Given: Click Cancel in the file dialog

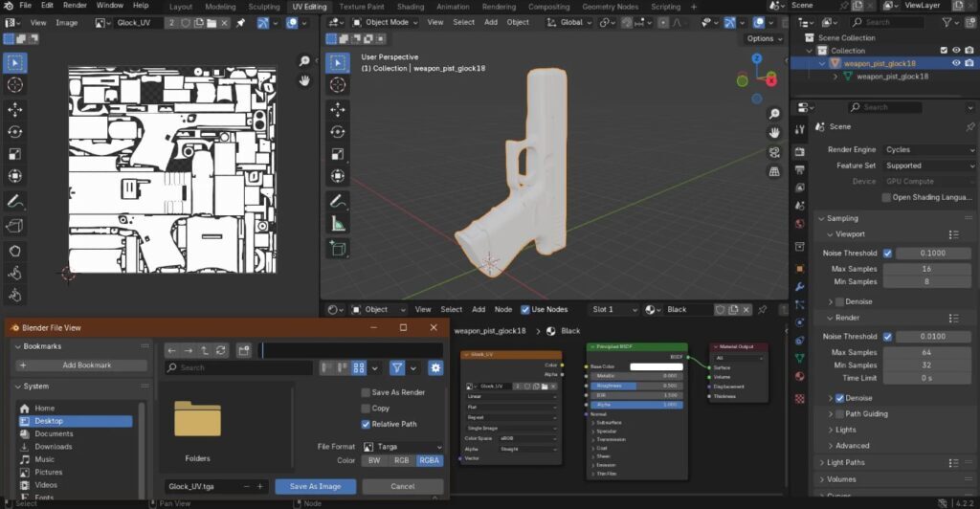Looking at the screenshot, I should (x=403, y=486).
